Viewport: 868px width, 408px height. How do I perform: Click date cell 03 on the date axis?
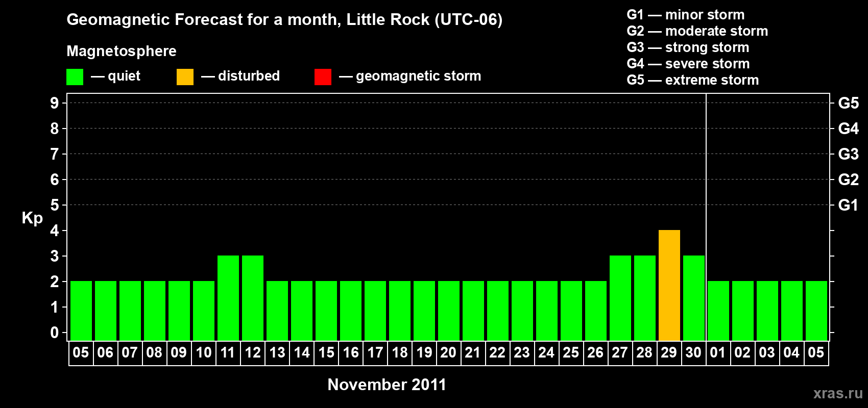(x=767, y=353)
